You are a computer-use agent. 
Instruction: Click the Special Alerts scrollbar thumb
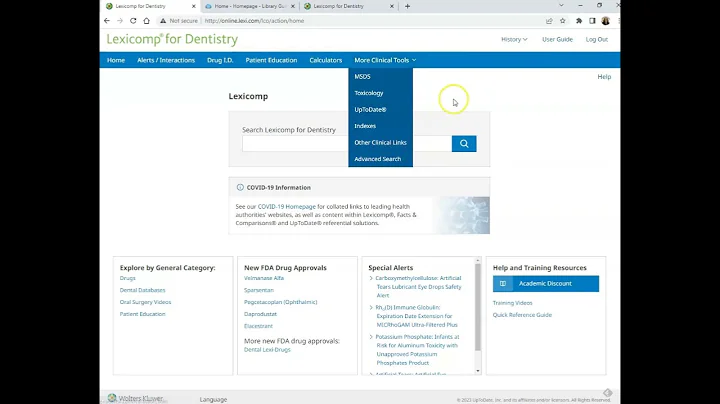pos(478,307)
